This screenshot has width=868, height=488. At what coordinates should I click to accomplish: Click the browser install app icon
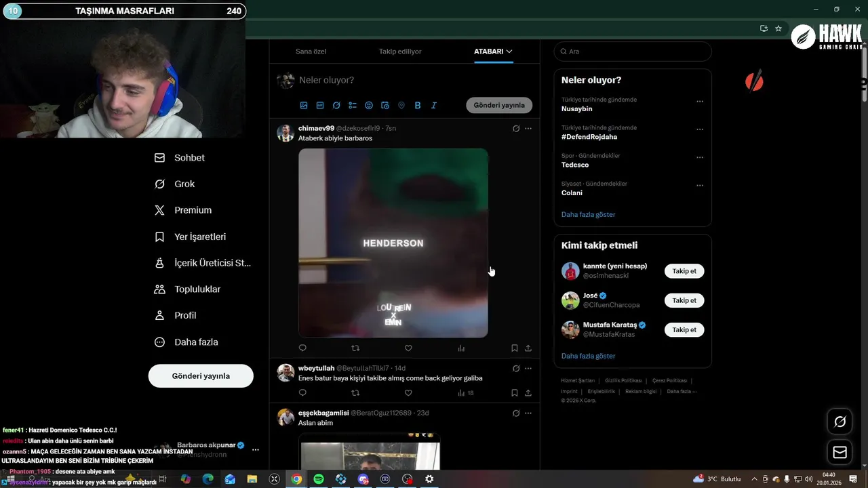point(764,28)
